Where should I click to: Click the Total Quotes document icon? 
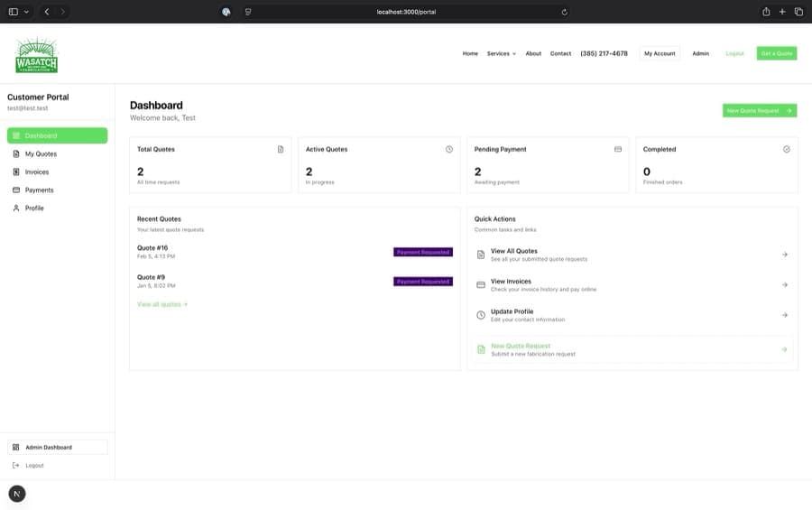point(281,149)
